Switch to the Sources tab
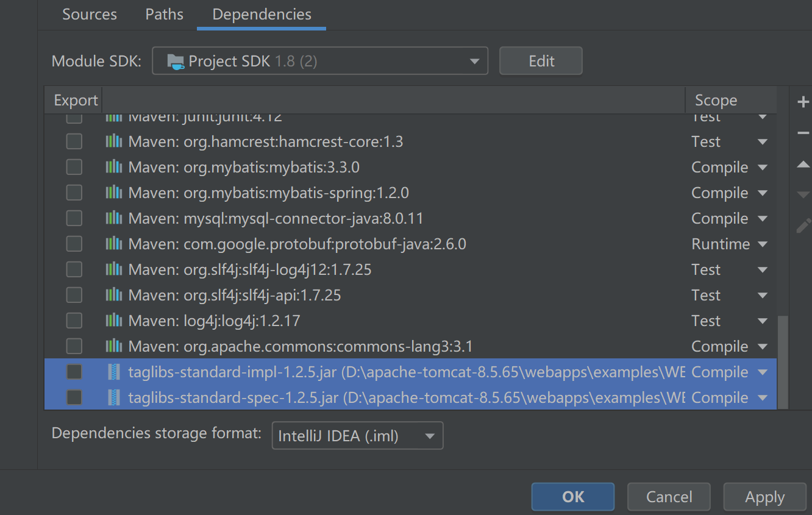 pos(89,14)
